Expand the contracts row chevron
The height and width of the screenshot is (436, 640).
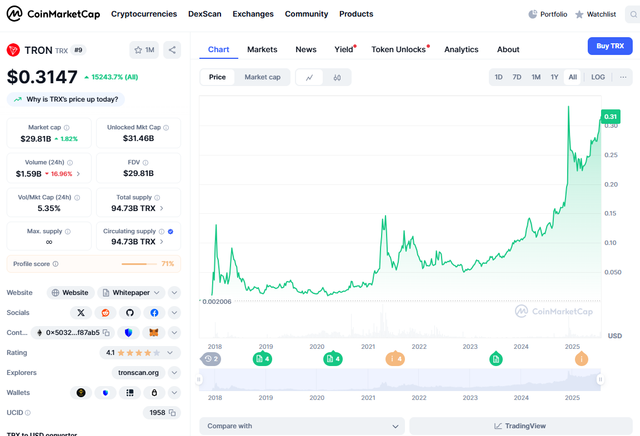click(174, 333)
